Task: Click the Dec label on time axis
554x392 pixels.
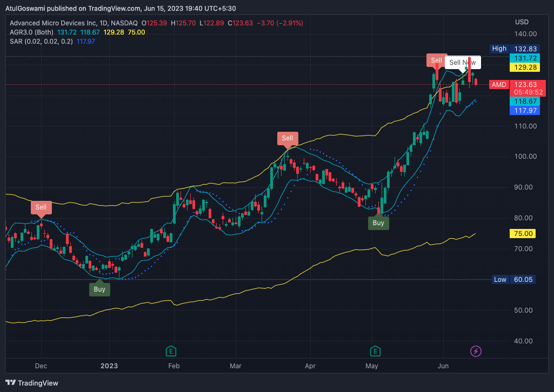Action: coord(41,366)
